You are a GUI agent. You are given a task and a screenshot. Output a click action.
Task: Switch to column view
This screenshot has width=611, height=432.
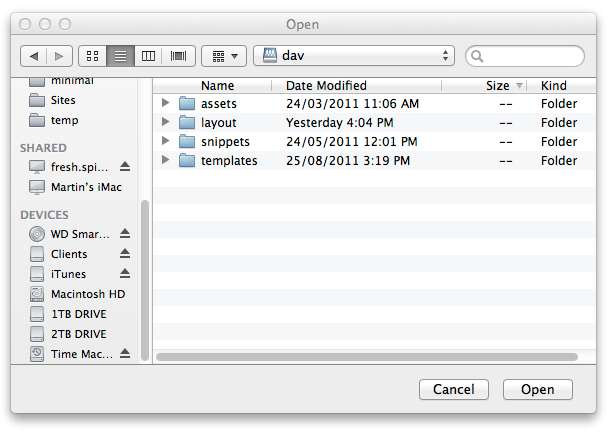pos(148,56)
